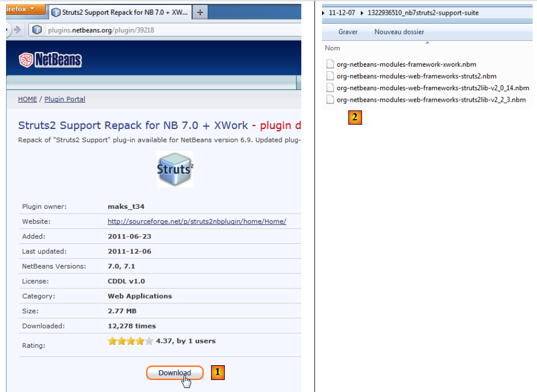537x392 pixels.
Task: Open the sourceforge.net website link
Action: (197, 221)
